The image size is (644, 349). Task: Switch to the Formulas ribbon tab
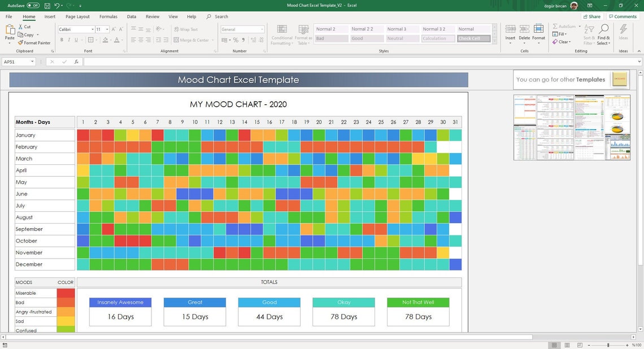pos(108,16)
